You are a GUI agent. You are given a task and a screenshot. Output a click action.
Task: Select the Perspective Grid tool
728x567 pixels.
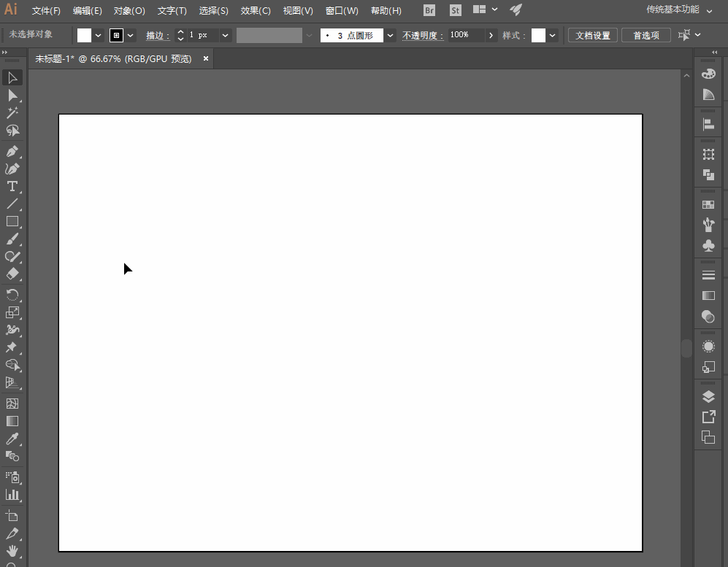[x=12, y=383]
